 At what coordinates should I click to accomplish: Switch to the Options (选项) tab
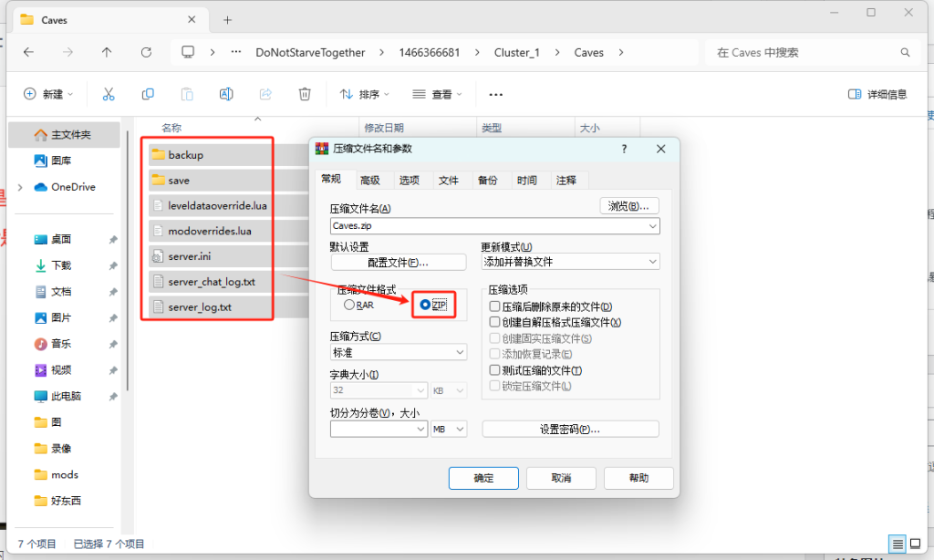point(410,180)
